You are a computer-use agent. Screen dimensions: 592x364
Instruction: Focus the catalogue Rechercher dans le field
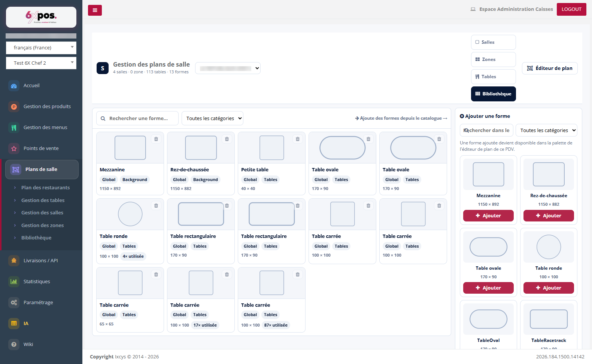coord(486,131)
